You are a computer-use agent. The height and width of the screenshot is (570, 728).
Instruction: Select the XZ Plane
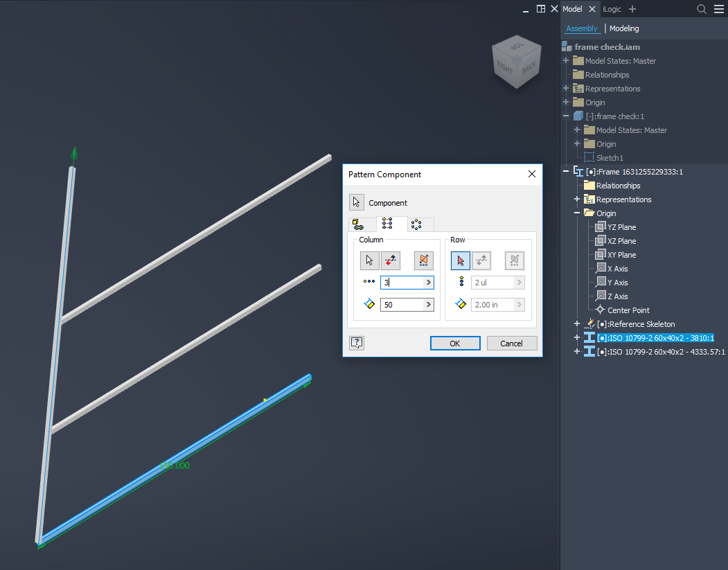coord(622,241)
